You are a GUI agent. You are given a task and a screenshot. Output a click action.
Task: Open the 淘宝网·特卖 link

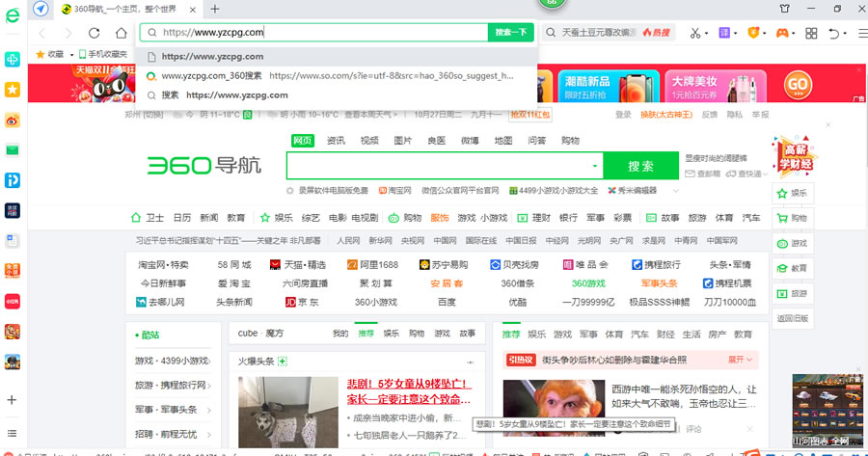pyautogui.click(x=163, y=265)
